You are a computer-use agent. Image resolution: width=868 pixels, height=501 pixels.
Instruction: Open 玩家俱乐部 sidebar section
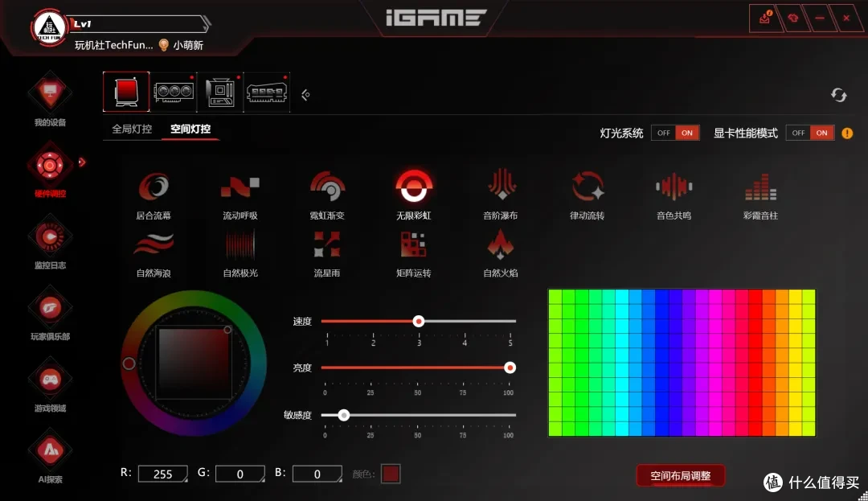50,314
